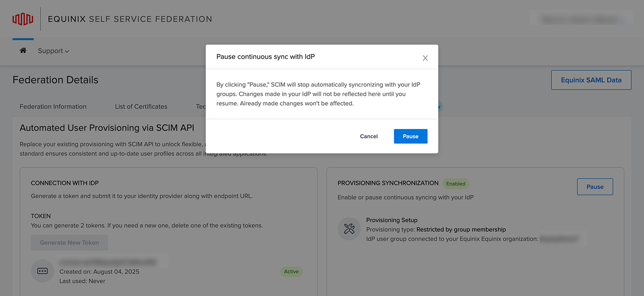Click the Generate New Token button

pyautogui.click(x=70, y=243)
